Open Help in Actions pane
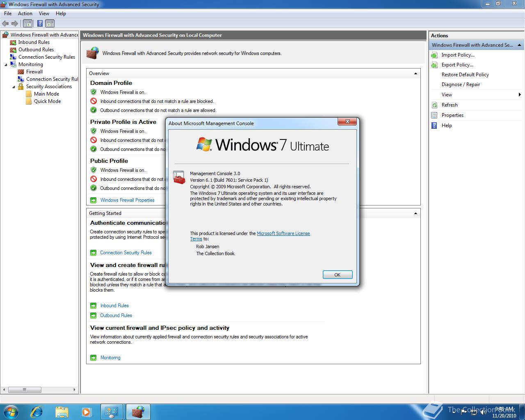 tap(447, 126)
